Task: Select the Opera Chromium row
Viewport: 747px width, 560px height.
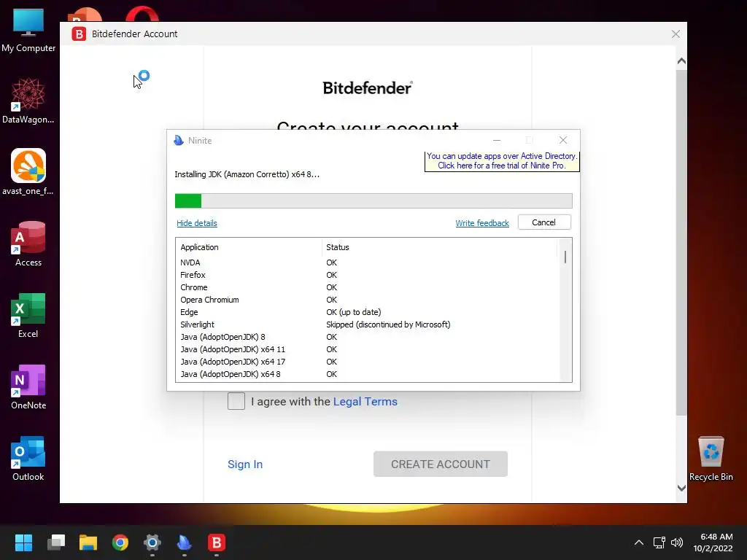Action: tap(366, 300)
